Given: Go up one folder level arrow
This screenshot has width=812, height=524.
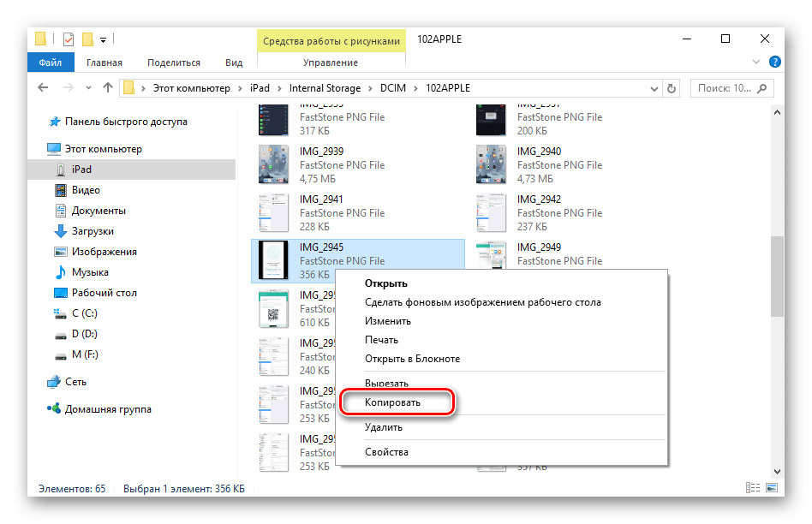Looking at the screenshot, I should pyautogui.click(x=108, y=88).
